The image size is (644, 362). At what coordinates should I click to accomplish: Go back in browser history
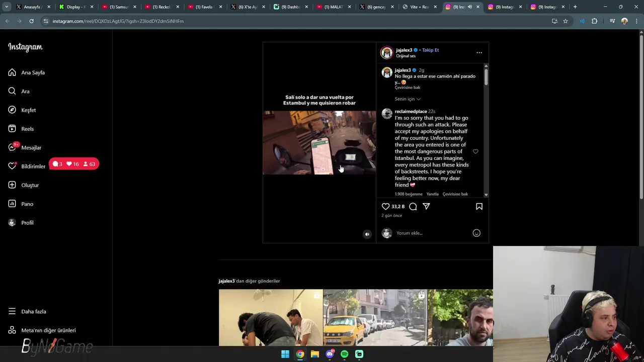(x=7, y=21)
